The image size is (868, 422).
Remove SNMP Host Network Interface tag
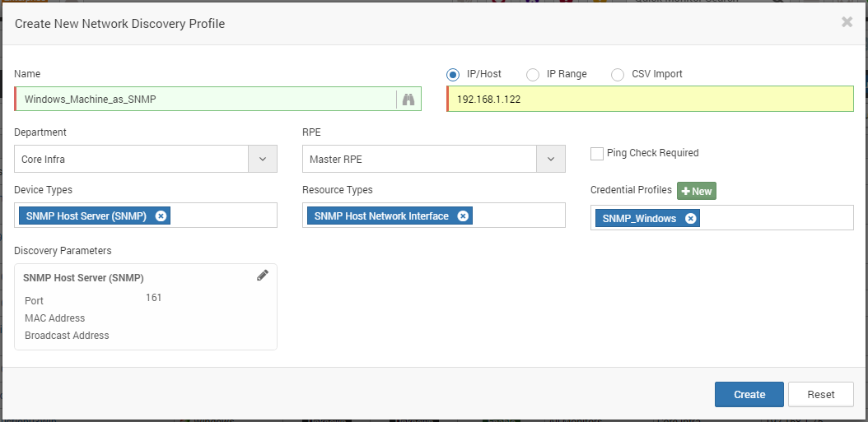coord(463,216)
